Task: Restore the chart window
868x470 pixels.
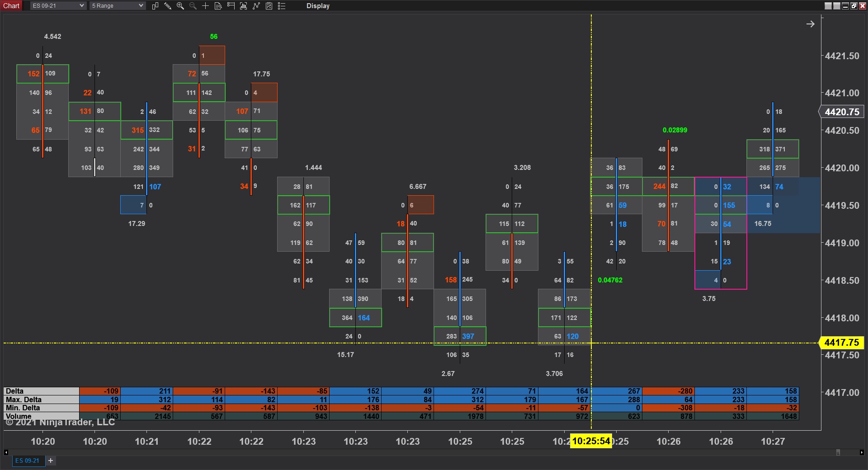Action: tap(854, 6)
